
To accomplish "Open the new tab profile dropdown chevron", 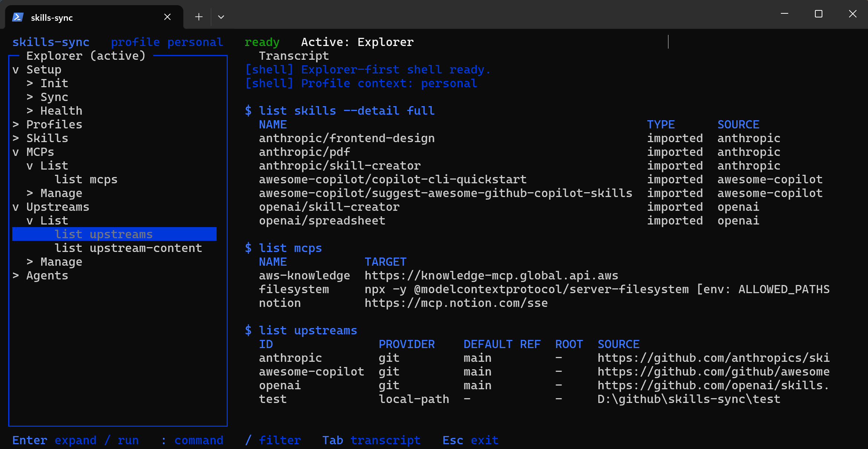I will [x=221, y=17].
